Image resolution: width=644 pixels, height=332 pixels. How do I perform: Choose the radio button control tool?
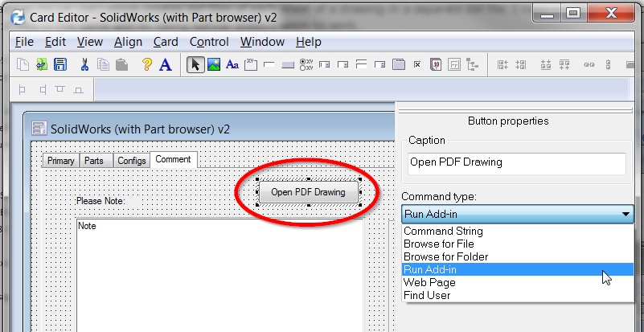306,64
